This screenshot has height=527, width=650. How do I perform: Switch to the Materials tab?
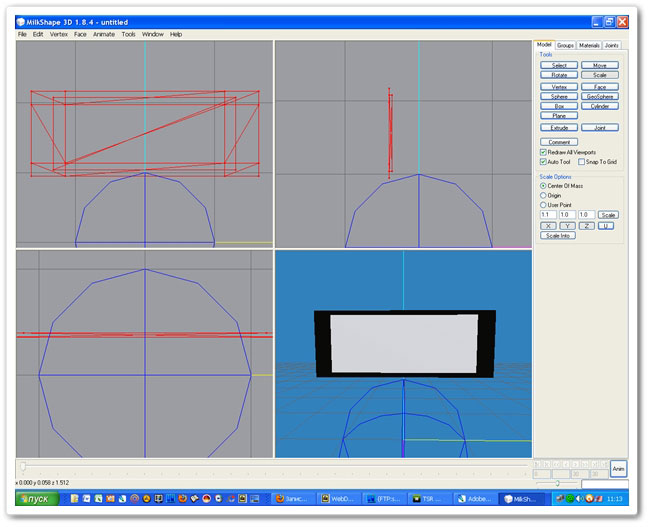(x=589, y=45)
